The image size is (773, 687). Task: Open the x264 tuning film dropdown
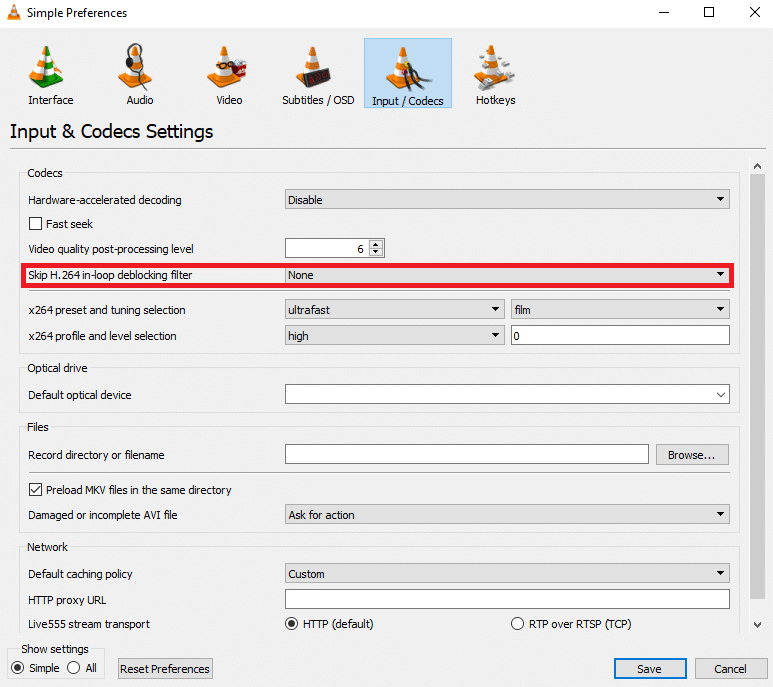620,309
